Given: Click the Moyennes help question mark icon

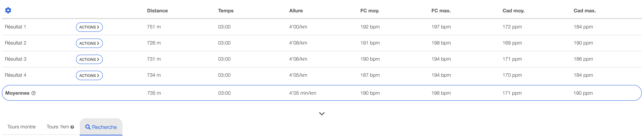Looking at the screenshot, I should click(x=34, y=93).
